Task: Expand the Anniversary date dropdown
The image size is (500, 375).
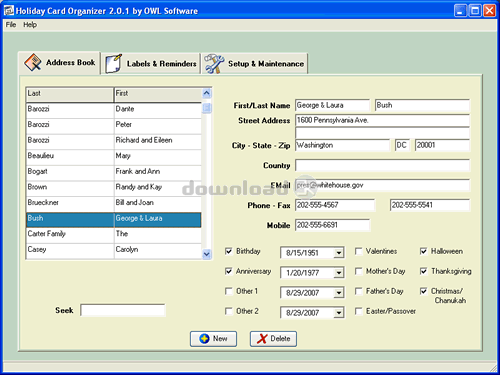Action: pos(339,273)
